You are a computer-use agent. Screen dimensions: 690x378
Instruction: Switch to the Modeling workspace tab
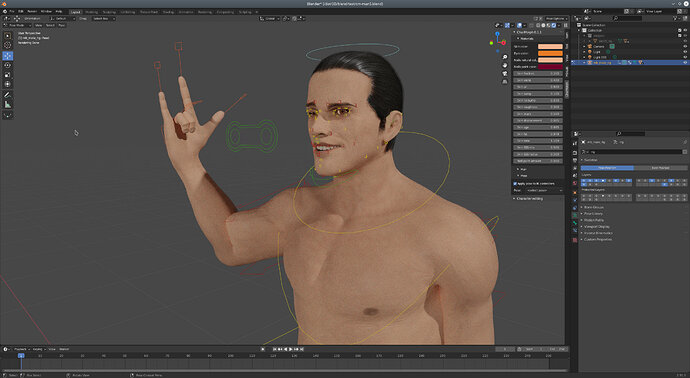92,12
